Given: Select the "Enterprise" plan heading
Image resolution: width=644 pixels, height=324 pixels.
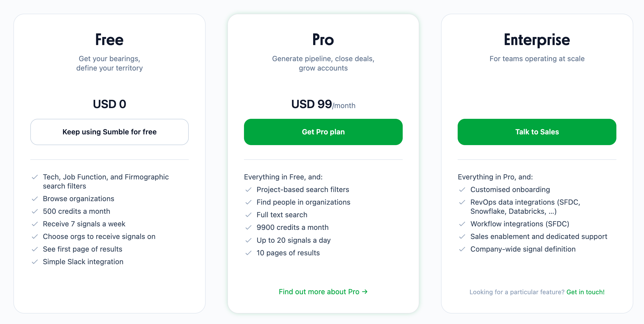Looking at the screenshot, I should (537, 40).
